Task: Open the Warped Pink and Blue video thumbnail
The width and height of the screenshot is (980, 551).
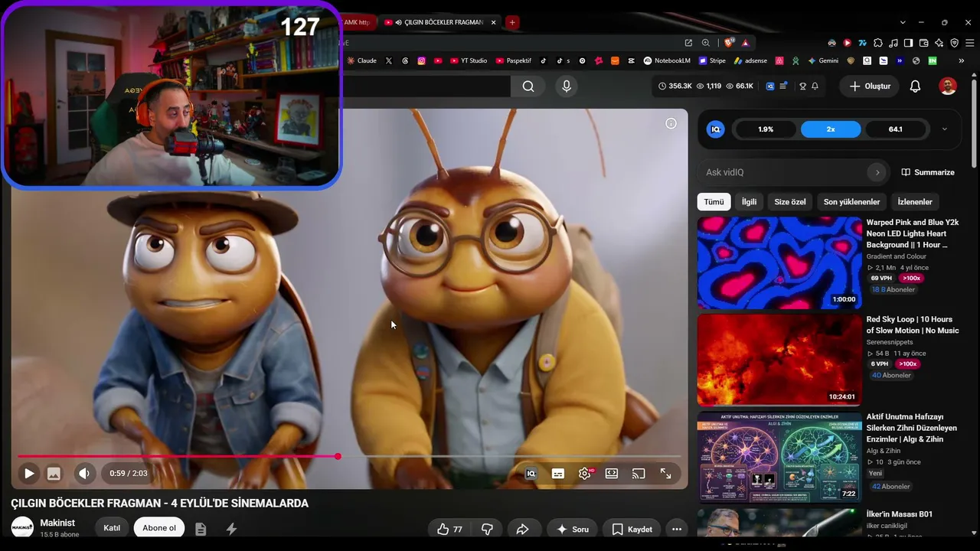Action: [x=779, y=262]
